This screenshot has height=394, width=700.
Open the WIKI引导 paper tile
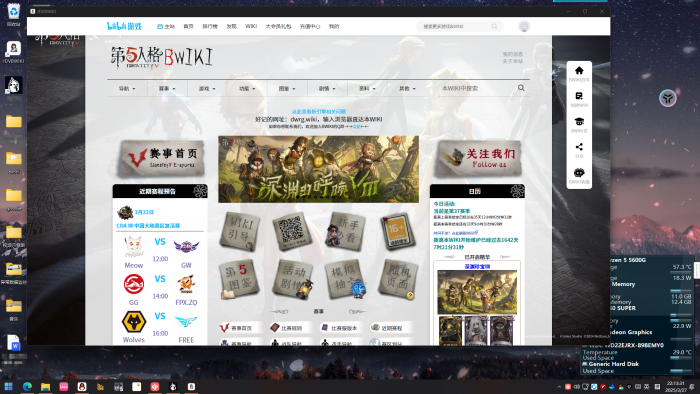coord(239,231)
